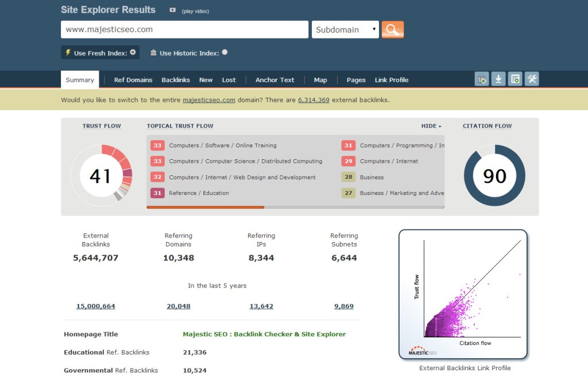Viewport: 588px width, 384px height.
Task: Click the add-to-bucket toolbar icon
Action: pos(482,79)
